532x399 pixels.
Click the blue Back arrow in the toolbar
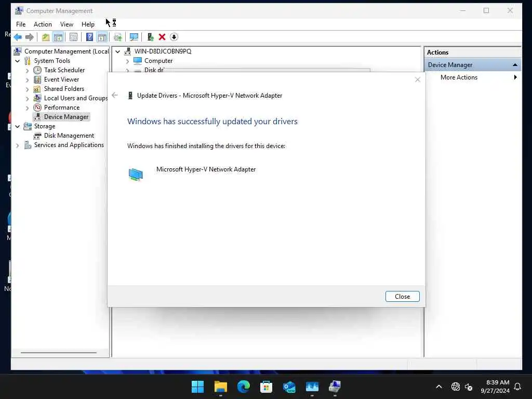[18, 37]
